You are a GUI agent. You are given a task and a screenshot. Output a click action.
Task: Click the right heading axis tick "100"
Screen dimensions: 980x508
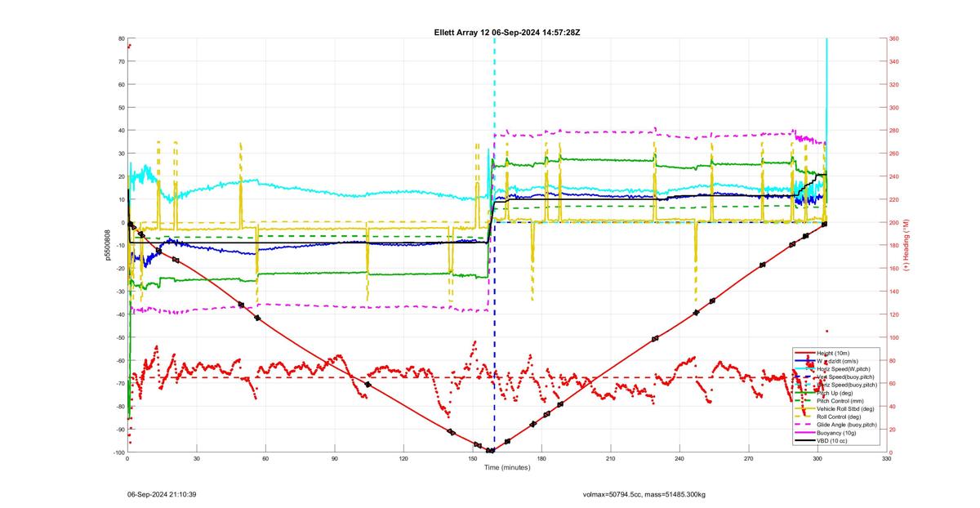(894, 337)
